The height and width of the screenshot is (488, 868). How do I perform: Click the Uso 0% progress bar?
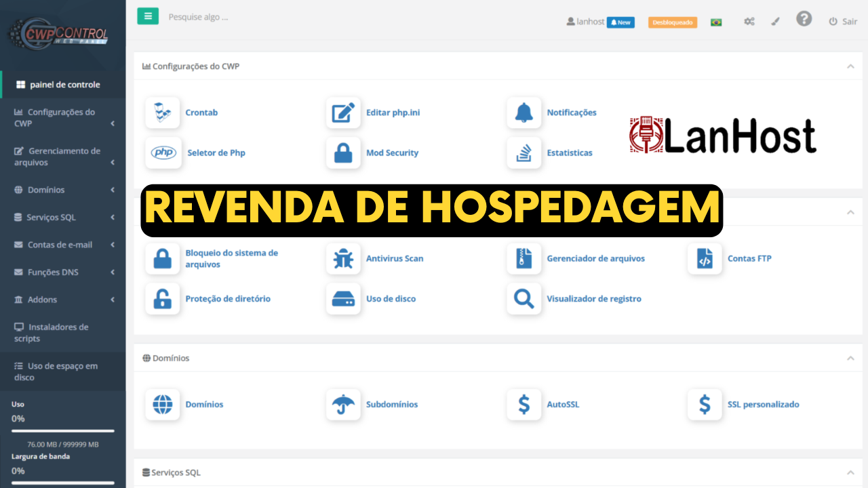[x=62, y=430]
